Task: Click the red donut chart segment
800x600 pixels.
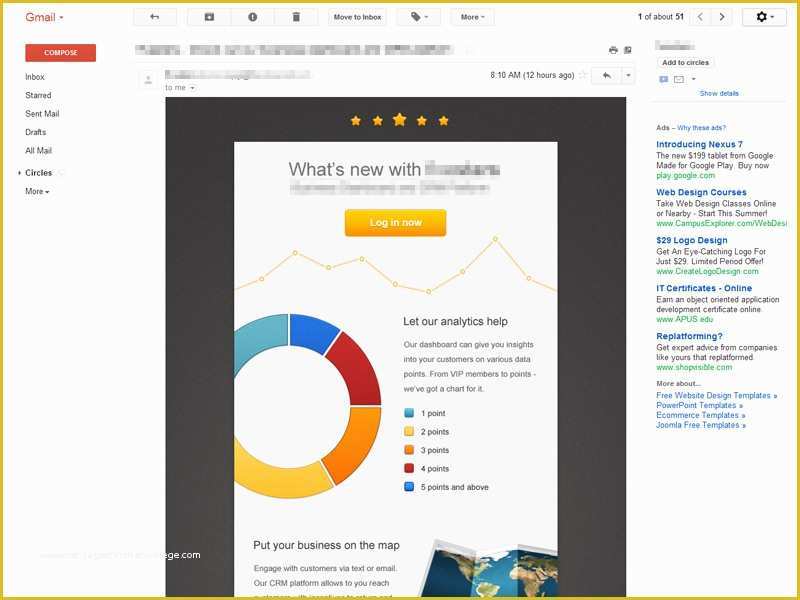Action: (x=357, y=370)
